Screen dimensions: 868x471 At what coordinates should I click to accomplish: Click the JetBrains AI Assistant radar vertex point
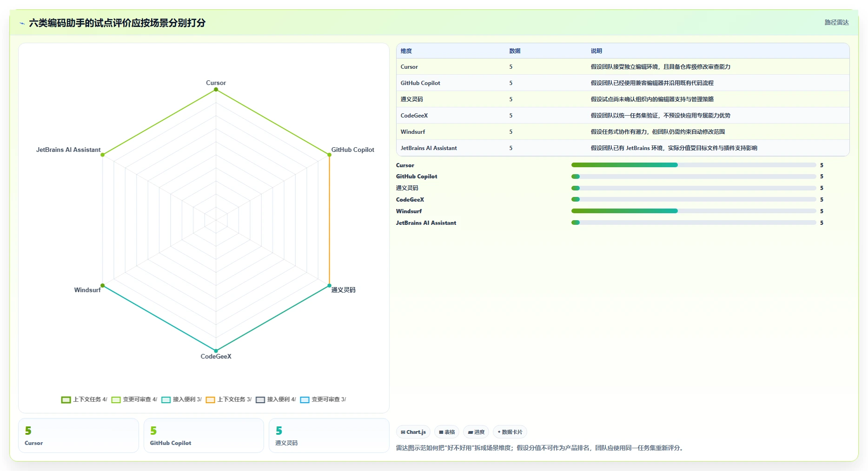tap(103, 155)
